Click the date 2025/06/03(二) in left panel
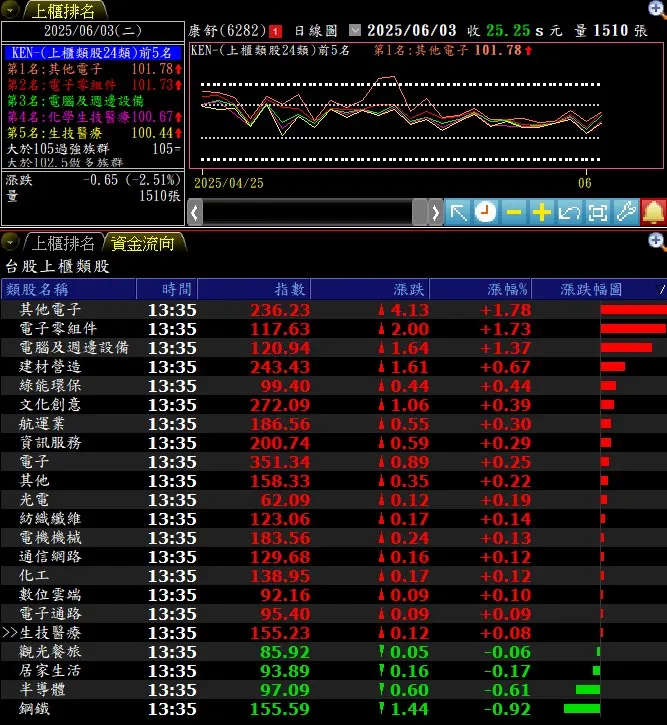The image size is (667, 725). pyautogui.click(x=92, y=31)
